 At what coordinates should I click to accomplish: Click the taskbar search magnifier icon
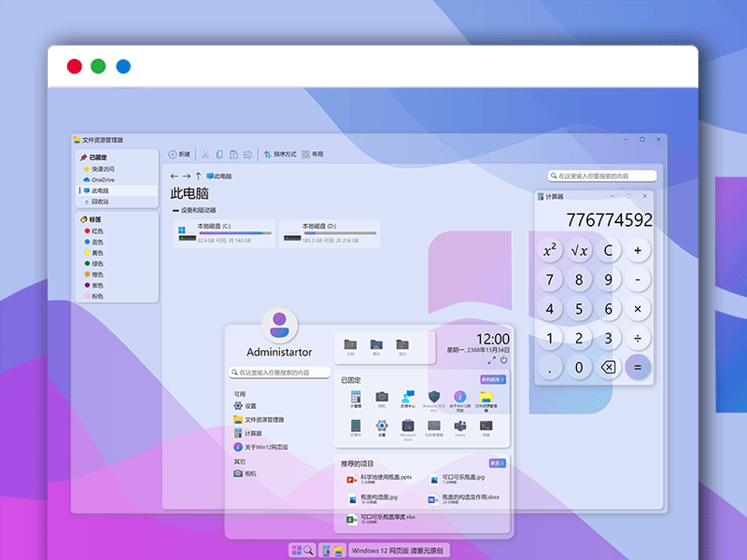point(308,551)
